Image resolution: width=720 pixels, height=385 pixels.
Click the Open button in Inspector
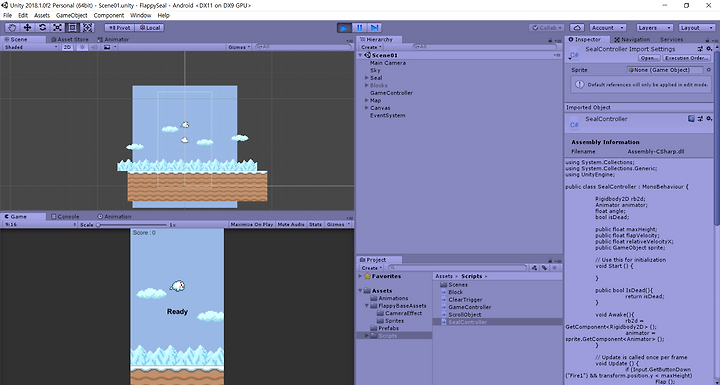[x=649, y=58]
